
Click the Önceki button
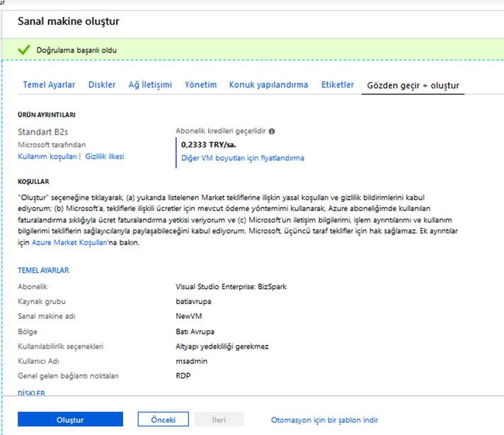click(163, 419)
